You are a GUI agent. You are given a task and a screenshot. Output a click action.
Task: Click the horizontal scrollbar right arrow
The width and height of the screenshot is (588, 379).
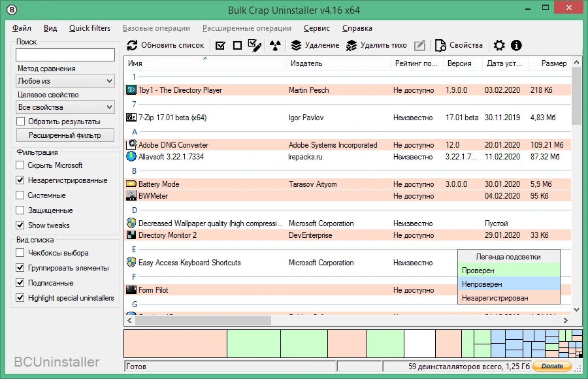(566, 320)
